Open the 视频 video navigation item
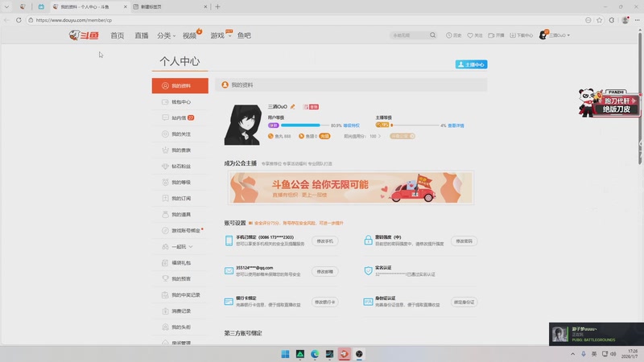The image size is (644, 362). click(192, 35)
